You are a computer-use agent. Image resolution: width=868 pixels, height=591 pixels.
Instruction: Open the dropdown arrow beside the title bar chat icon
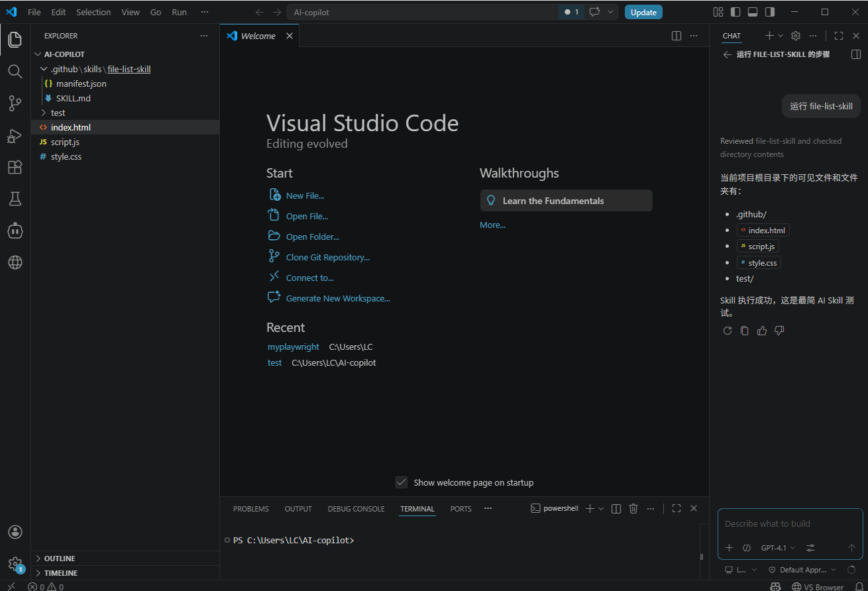coord(610,12)
